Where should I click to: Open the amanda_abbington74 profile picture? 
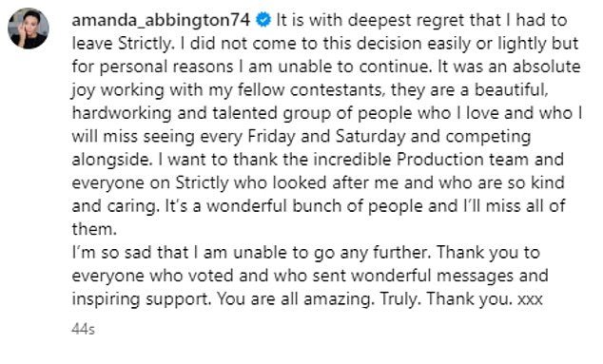click(x=29, y=29)
